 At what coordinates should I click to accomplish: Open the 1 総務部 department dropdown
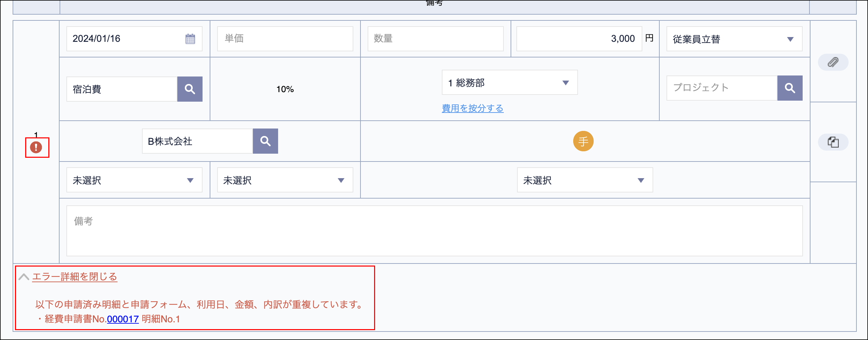tap(510, 82)
